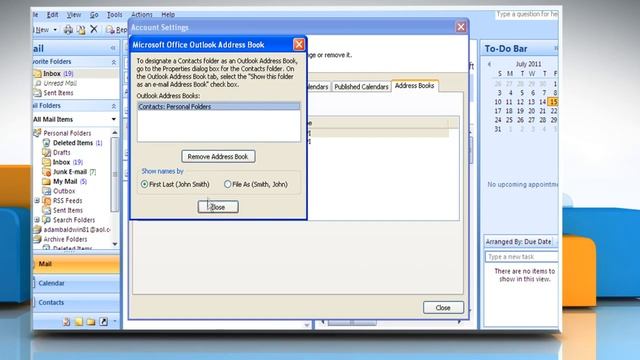This screenshot has width=640, height=360.
Task: Open Folder List via folder icon
Action: click(x=91, y=322)
